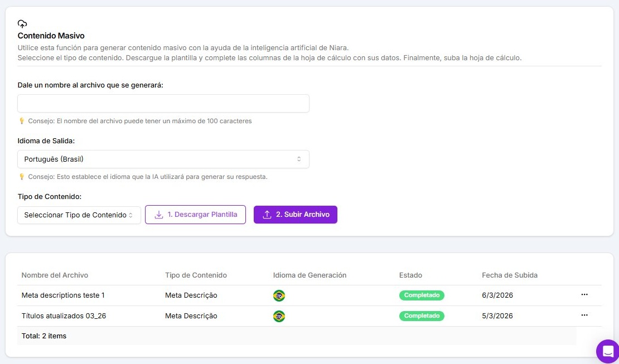This screenshot has height=364, width=619.
Task: Click the filename input field
Action: tap(163, 103)
